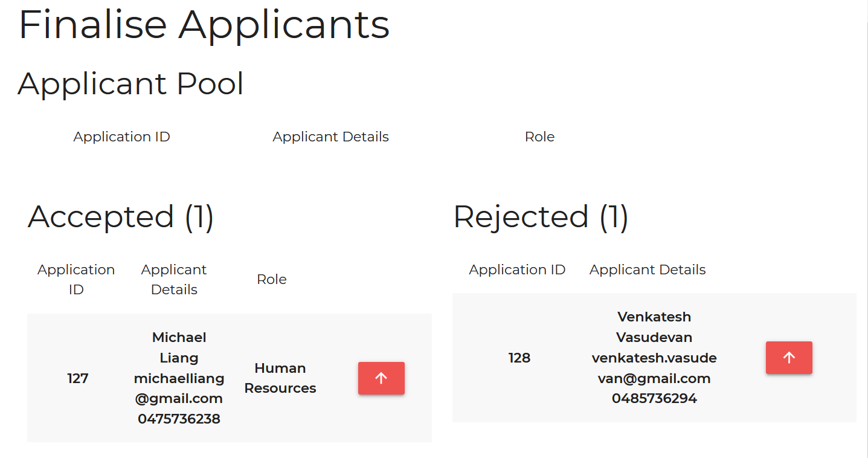Select application ID 128 cell
This screenshot has height=458, width=868.
click(519, 358)
